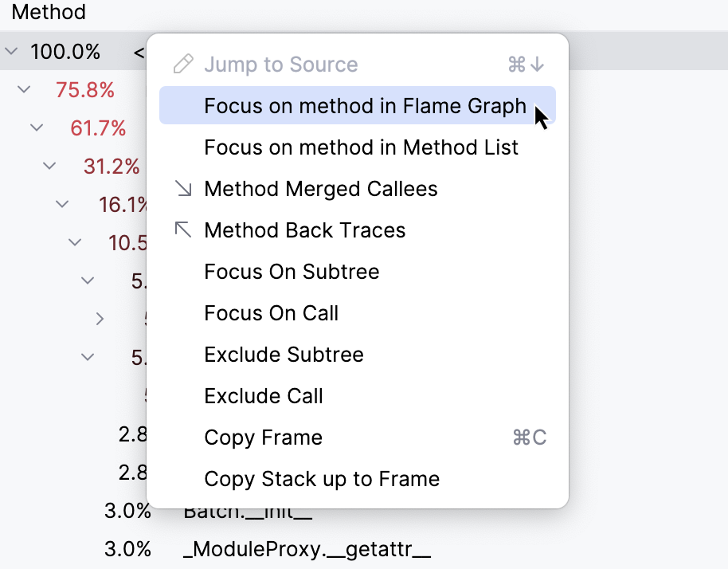Screen dimensions: 728x569
Task: Choose Method Back Traces from the menu
Action: [x=305, y=230]
